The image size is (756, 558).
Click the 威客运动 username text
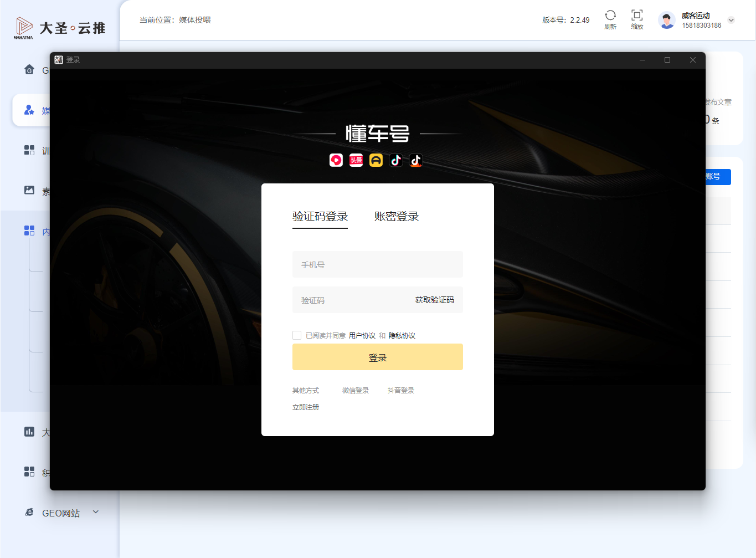click(x=696, y=16)
